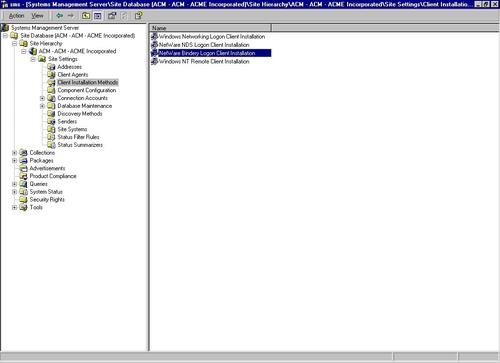This screenshot has height=363, width=500.
Task: Expand the Database Maintenance node
Action: (42, 106)
